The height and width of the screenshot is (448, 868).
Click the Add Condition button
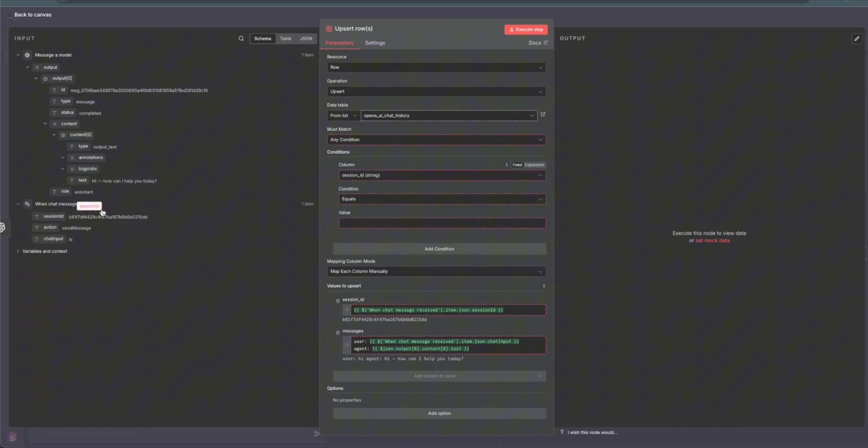[439, 249]
